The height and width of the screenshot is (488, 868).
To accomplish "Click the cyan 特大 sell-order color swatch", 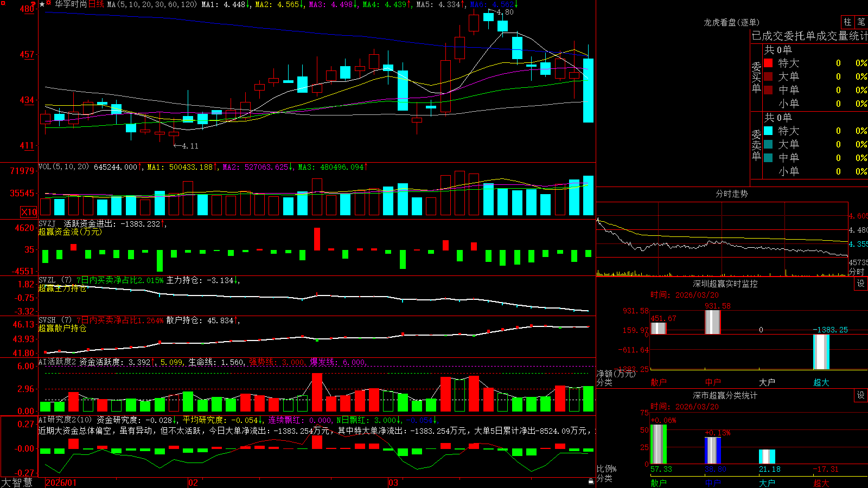I will tap(768, 131).
